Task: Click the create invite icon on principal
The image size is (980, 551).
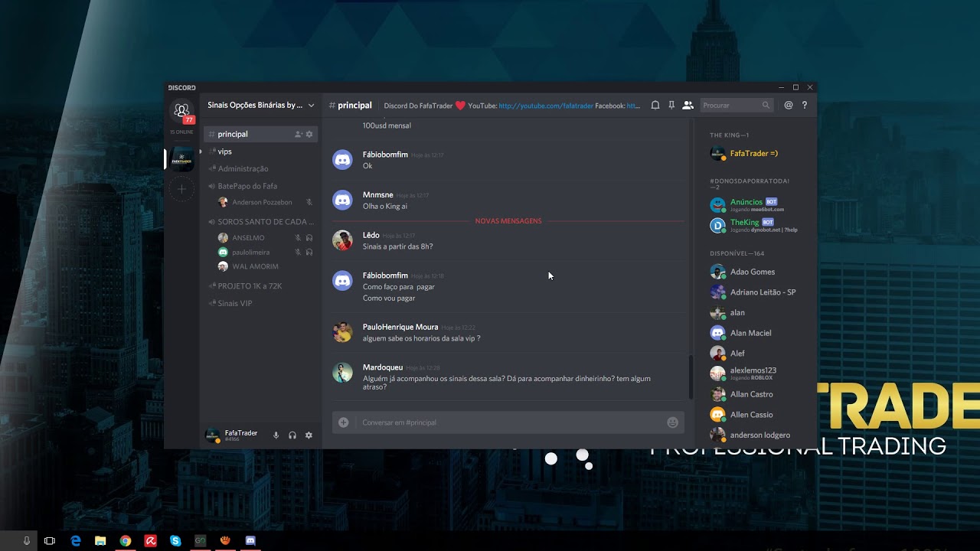Action: 299,134
